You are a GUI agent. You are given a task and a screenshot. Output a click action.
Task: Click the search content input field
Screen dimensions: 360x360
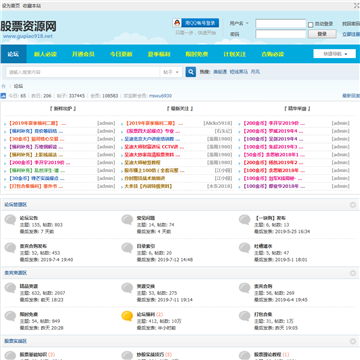83,72
